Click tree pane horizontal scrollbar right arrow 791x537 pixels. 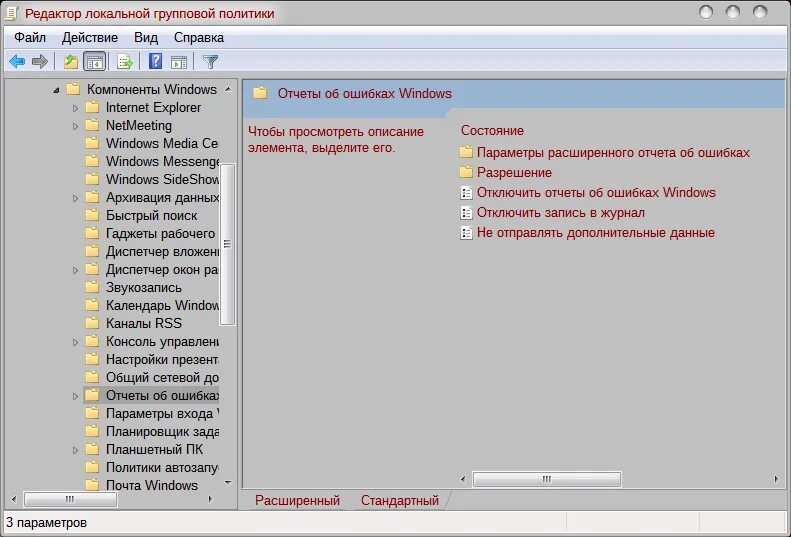tap(211, 500)
